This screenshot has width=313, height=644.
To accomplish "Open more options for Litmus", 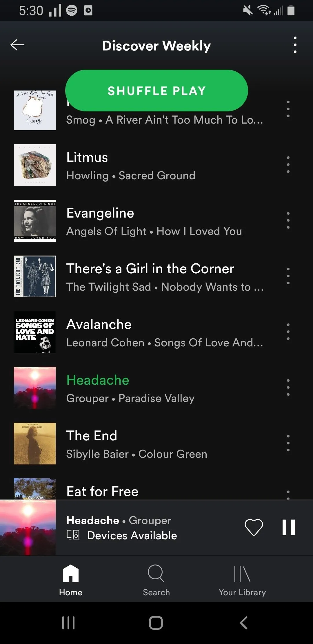I will [288, 165].
